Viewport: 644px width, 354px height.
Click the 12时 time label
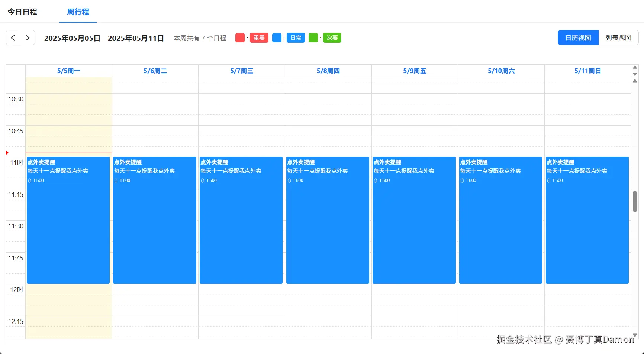click(17, 290)
